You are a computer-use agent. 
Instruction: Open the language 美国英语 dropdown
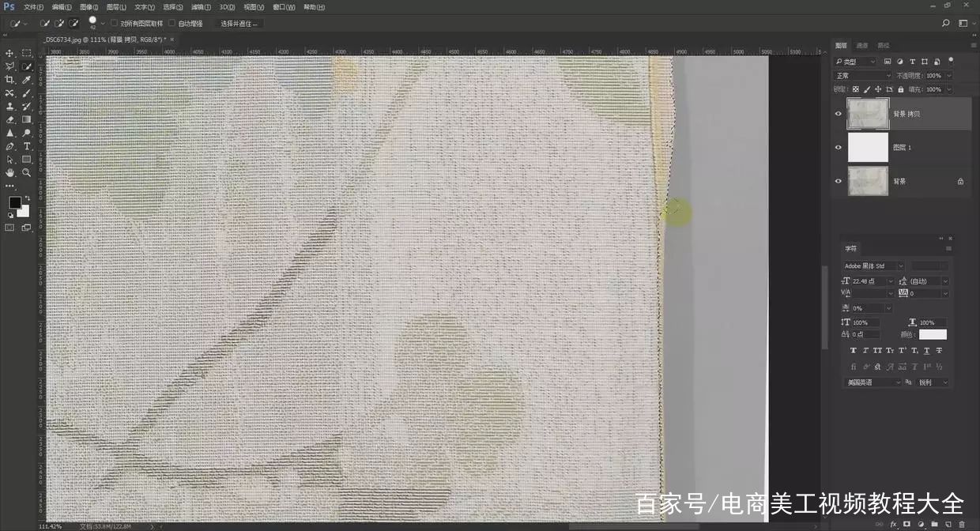pos(873,382)
